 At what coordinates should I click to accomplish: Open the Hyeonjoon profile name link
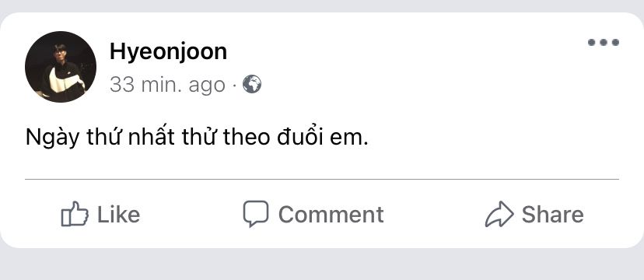pos(169,52)
